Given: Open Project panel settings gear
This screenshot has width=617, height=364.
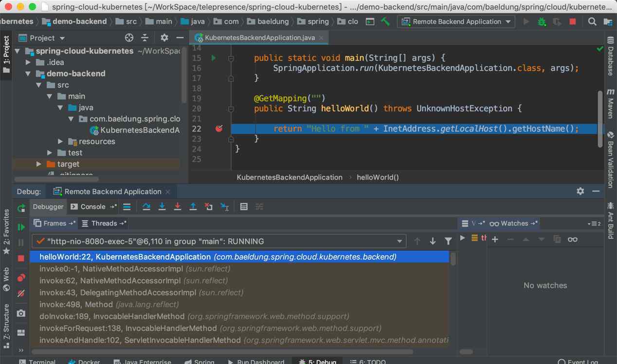Looking at the screenshot, I should coord(164,37).
